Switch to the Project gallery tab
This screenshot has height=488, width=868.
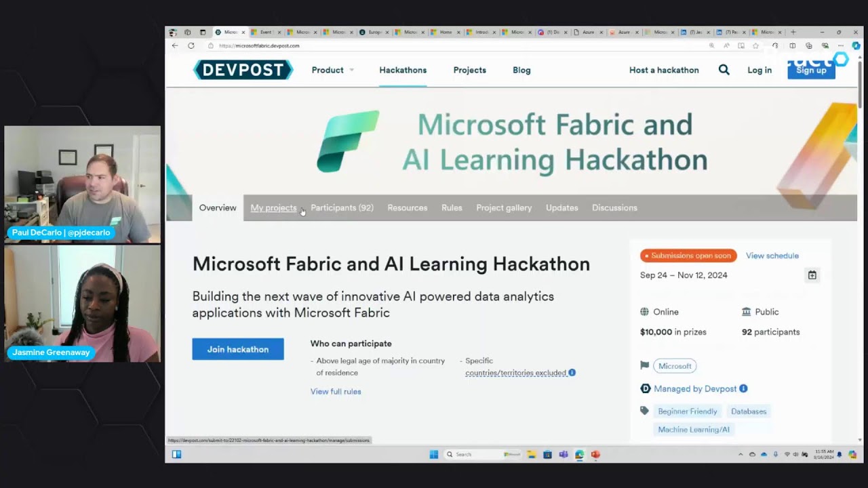[x=504, y=207]
